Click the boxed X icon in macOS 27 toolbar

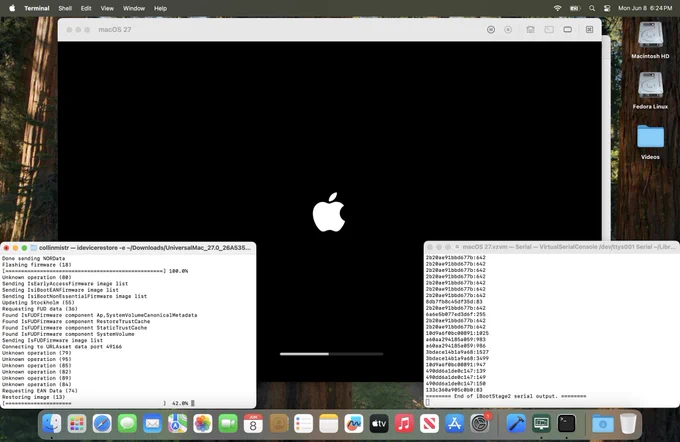(x=589, y=29)
